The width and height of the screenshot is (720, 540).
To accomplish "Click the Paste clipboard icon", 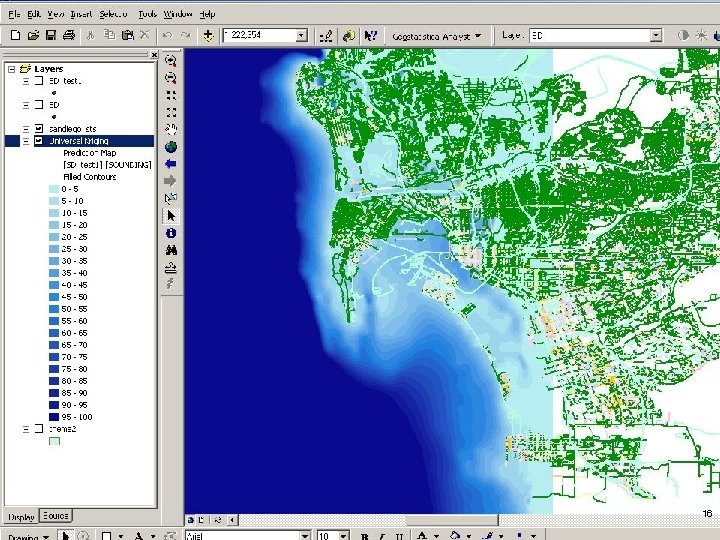I will pos(128,35).
